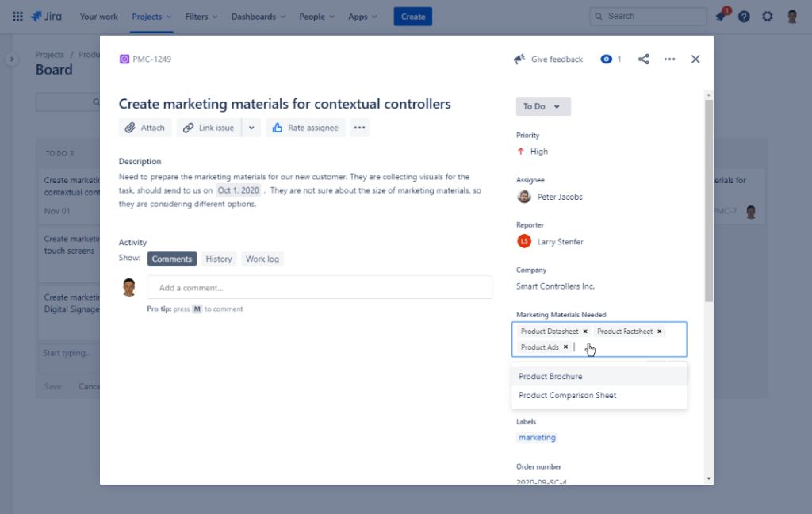Viewport: 812px width, 514px height.
Task: Click the Rate assignee button
Action: coord(305,128)
